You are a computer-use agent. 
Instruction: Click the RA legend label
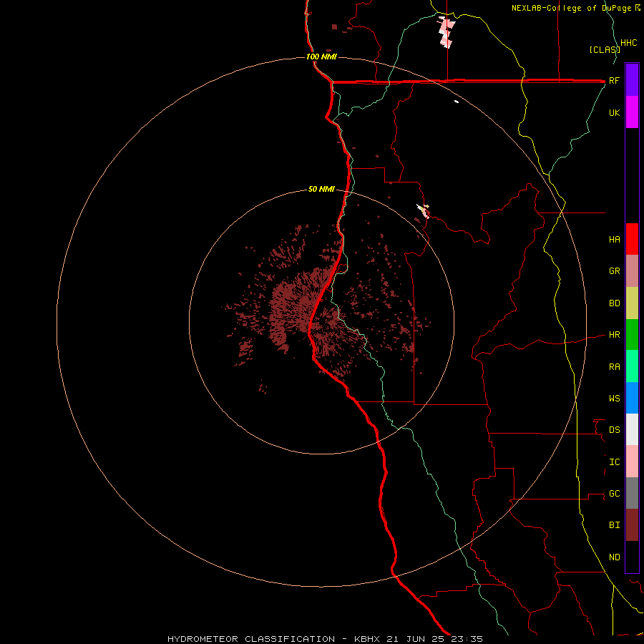[x=615, y=367]
